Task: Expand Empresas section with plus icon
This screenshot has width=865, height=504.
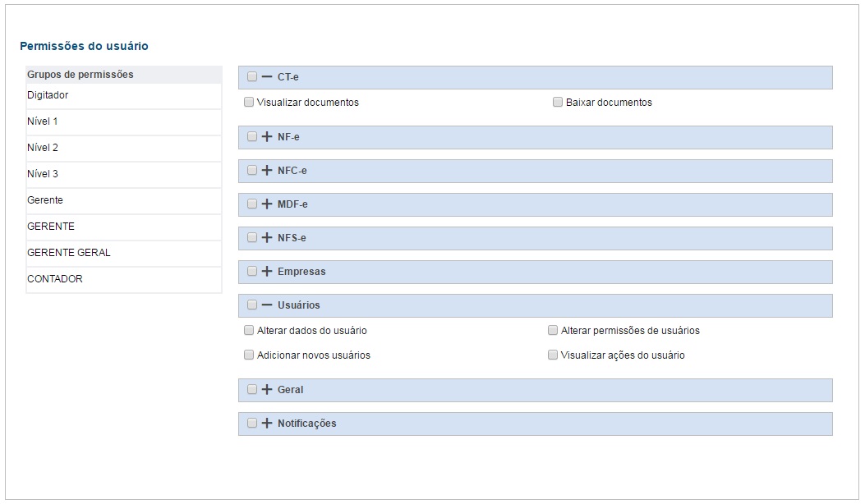Action: pos(267,272)
